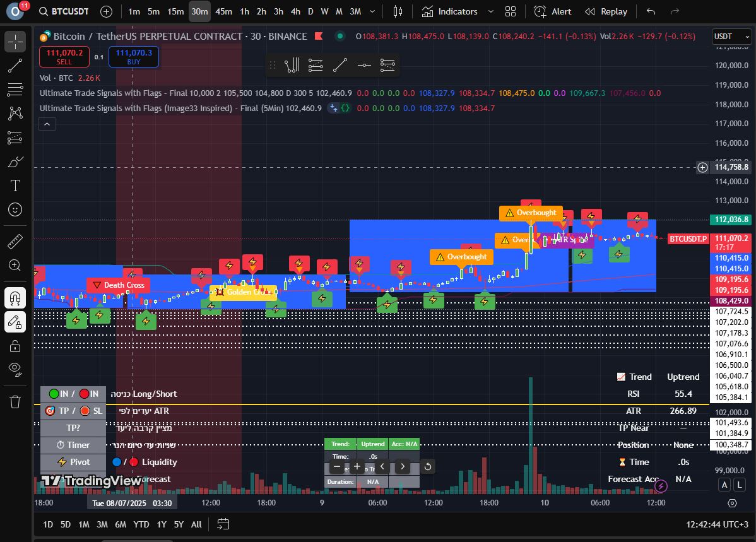Add symbol with the plus circle icon
This screenshot has height=542, width=756.
[106, 11]
